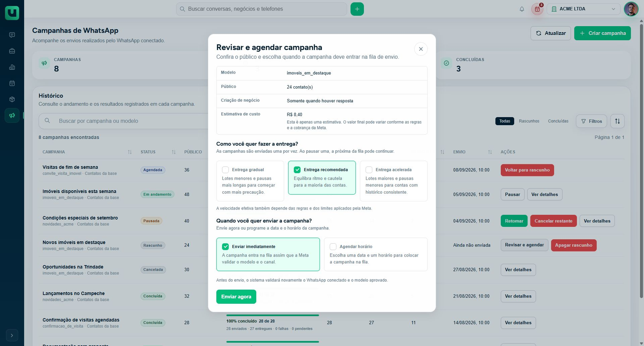Click the check icon in the Concluídas card

click(x=446, y=63)
